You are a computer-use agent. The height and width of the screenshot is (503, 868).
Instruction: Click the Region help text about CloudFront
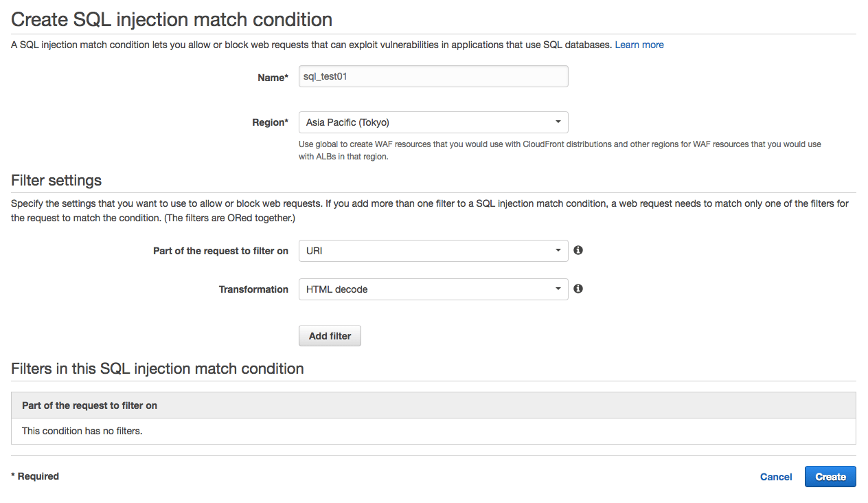point(560,150)
